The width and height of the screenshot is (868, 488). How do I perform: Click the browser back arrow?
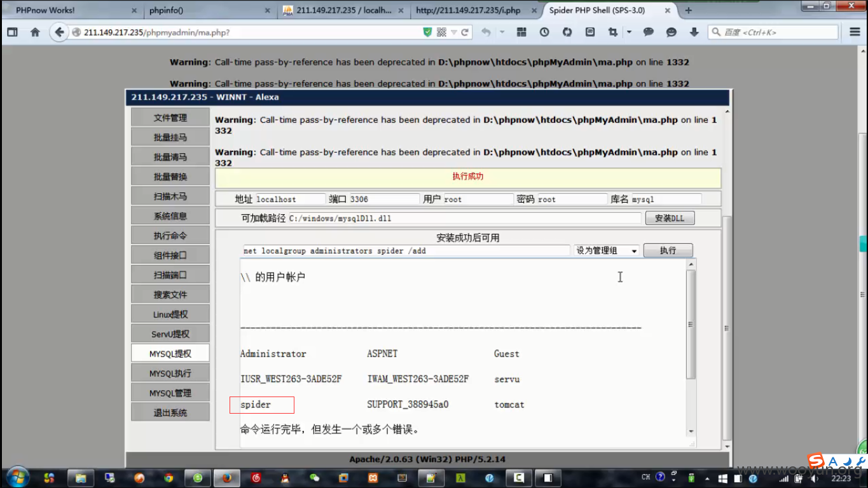pyautogui.click(x=59, y=32)
